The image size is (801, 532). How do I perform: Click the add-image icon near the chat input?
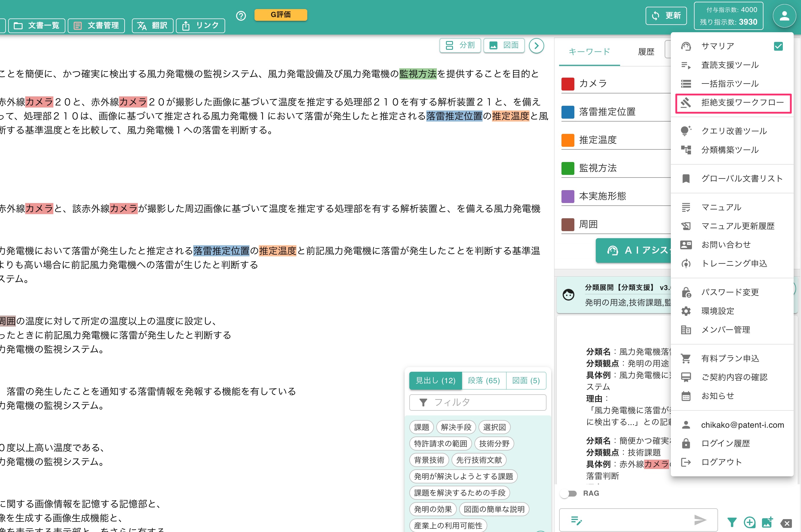pyautogui.click(x=768, y=522)
